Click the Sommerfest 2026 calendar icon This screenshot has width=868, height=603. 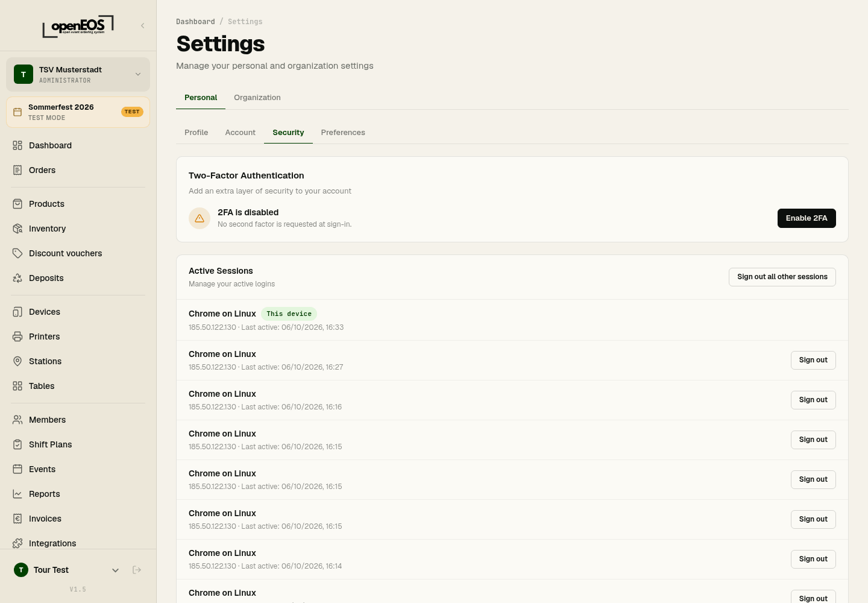click(x=17, y=112)
